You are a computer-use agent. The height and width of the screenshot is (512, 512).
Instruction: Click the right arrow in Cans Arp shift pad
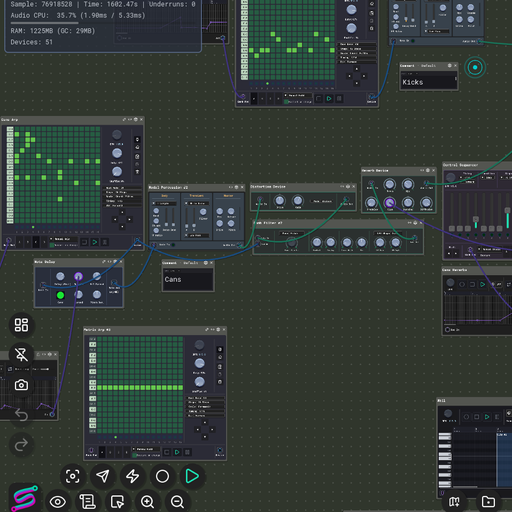(x=129, y=219)
